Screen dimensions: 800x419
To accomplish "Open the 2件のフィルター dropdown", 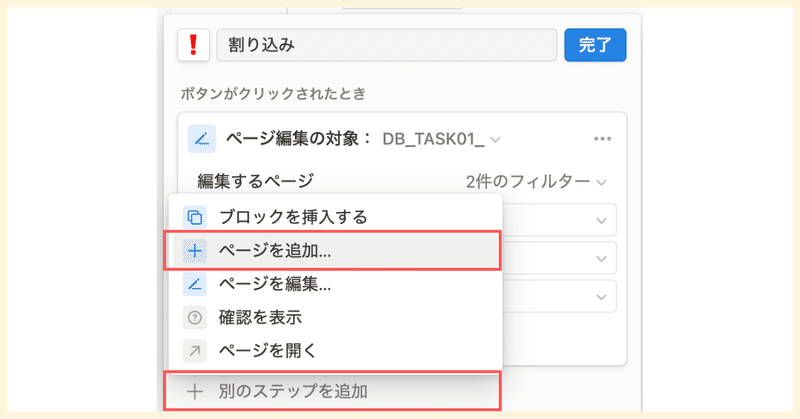I will tap(536, 181).
